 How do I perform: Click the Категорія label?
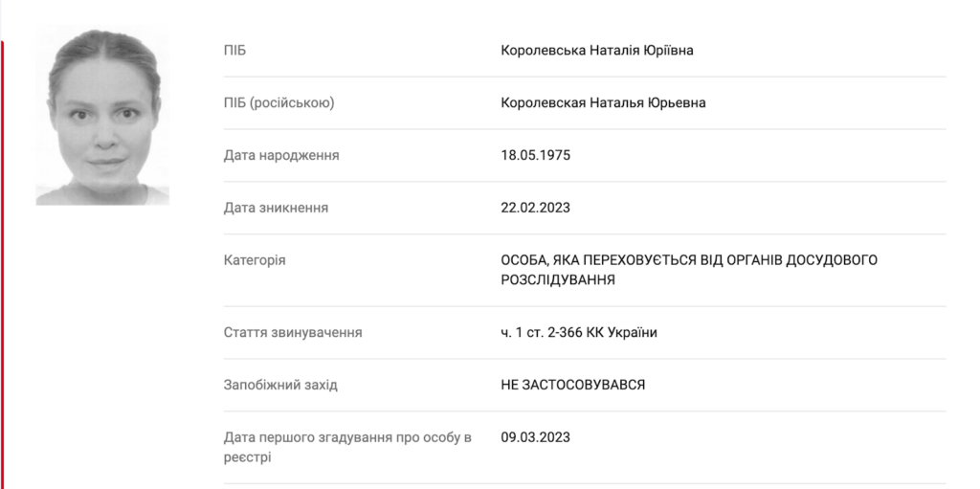[255, 260]
